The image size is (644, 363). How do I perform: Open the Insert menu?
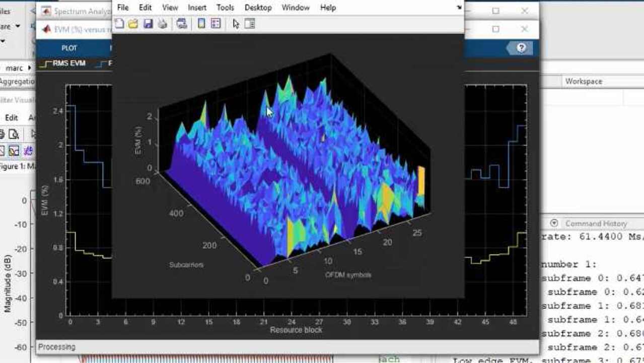[x=197, y=8]
